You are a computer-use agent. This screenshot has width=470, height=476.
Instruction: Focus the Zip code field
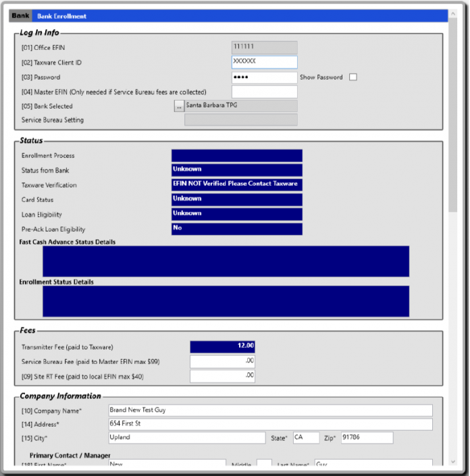pos(367,438)
